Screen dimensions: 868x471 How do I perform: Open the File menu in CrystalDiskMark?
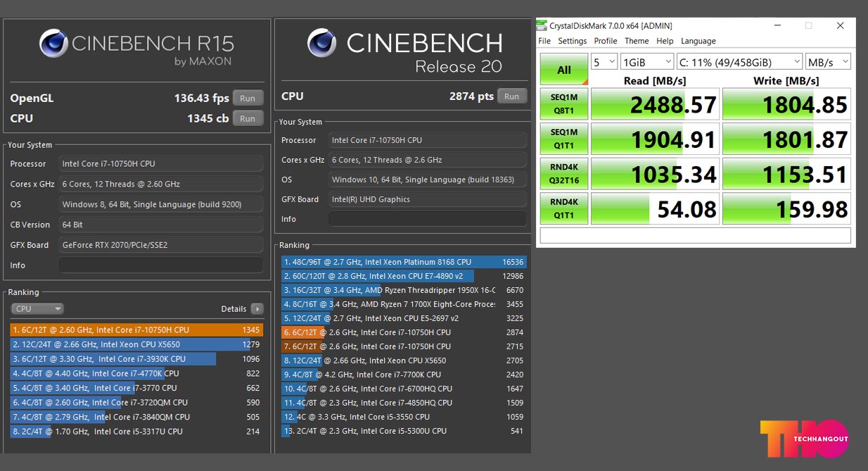pyautogui.click(x=544, y=41)
